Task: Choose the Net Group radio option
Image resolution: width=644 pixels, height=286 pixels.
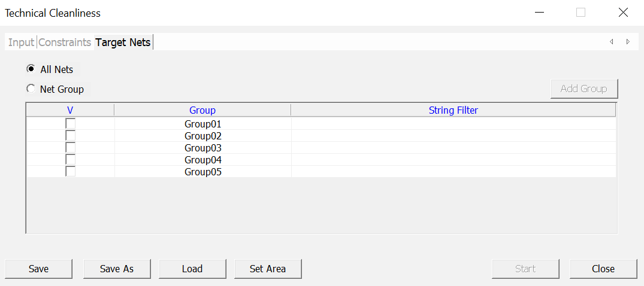Action: click(31, 89)
